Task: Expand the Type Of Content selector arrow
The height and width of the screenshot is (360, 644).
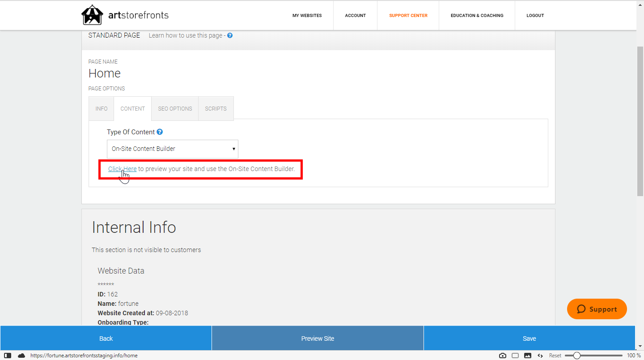Action: pos(233,149)
